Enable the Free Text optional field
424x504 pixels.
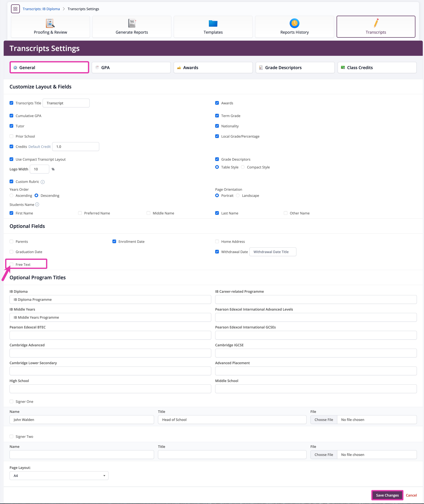click(11, 264)
